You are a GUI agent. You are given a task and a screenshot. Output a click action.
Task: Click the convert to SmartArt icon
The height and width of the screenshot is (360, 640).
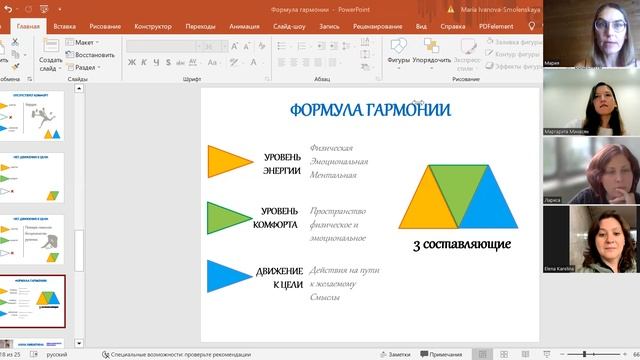click(x=365, y=67)
